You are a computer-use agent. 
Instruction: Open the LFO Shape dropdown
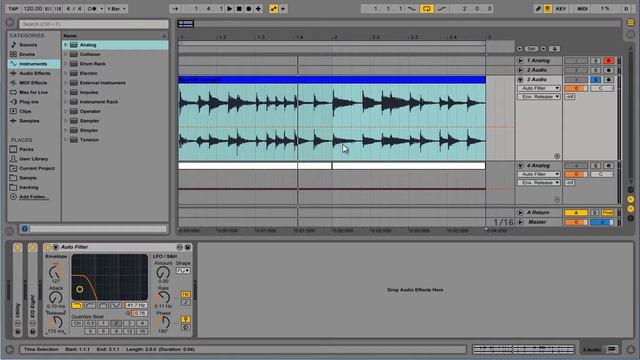coord(183,271)
